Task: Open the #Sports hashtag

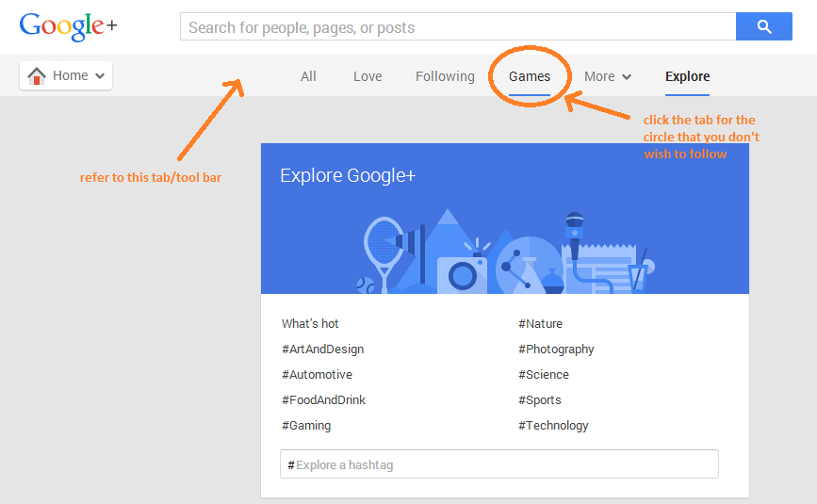Action: pyautogui.click(x=540, y=400)
